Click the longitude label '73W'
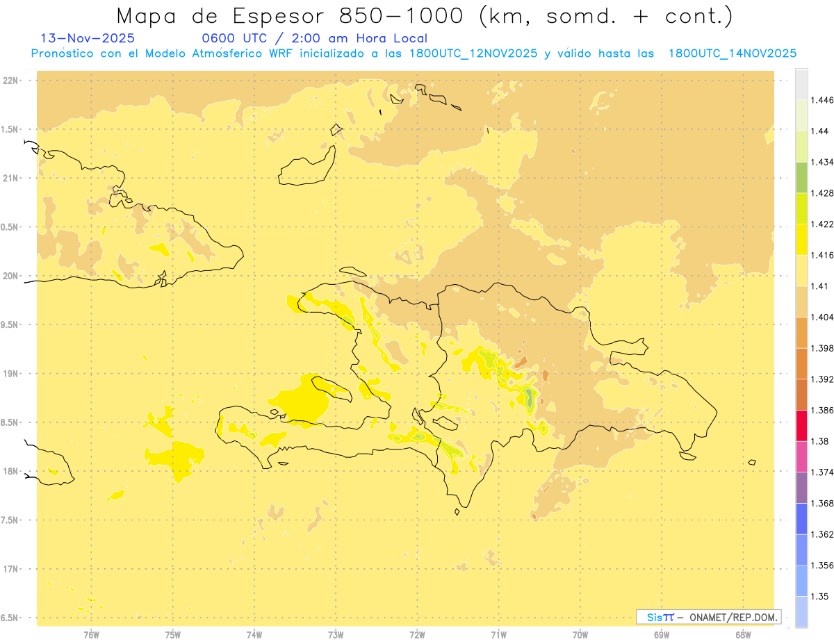This screenshot has width=834, height=644. [336, 634]
